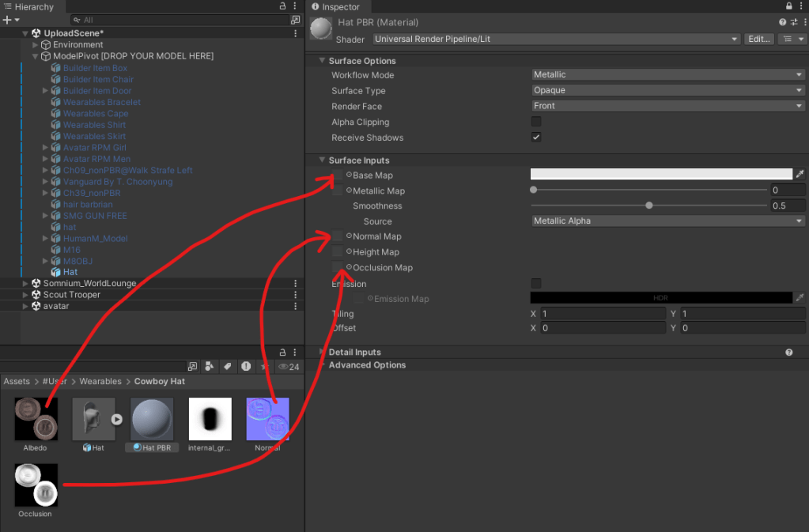This screenshot has height=532, width=809.
Task: Click the material preset selector icon
Action: (x=793, y=23)
